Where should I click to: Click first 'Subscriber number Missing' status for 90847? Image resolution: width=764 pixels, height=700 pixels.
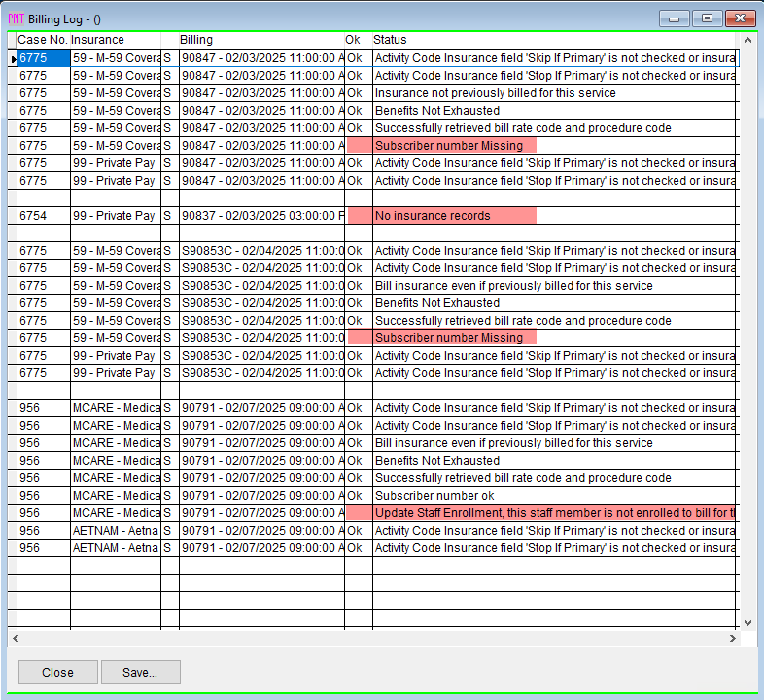[554, 146]
